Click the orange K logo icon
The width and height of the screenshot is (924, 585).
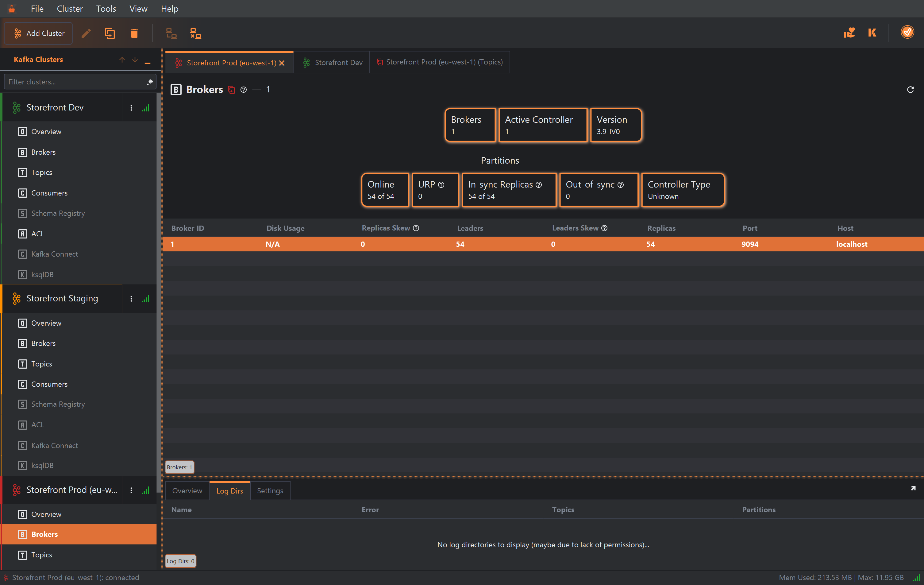872,33
